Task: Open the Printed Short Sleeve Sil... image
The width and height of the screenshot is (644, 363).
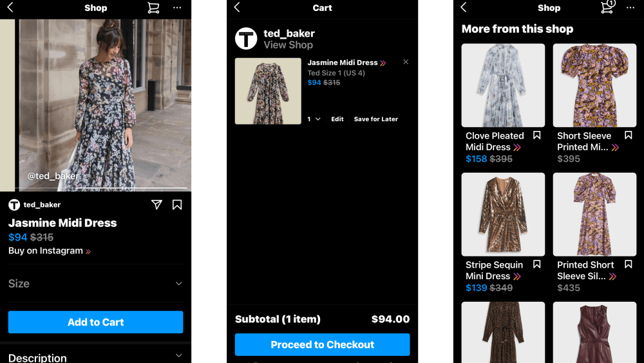Action: [x=594, y=214]
